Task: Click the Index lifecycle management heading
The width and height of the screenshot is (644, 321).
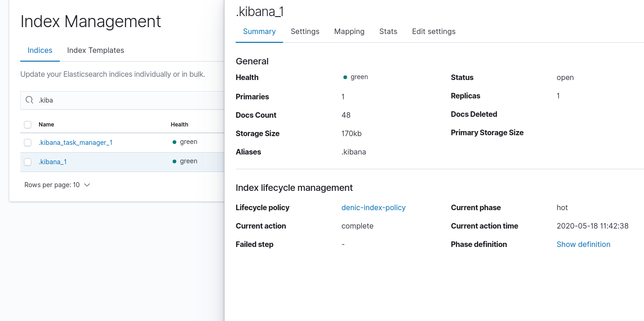Action: 294,188
